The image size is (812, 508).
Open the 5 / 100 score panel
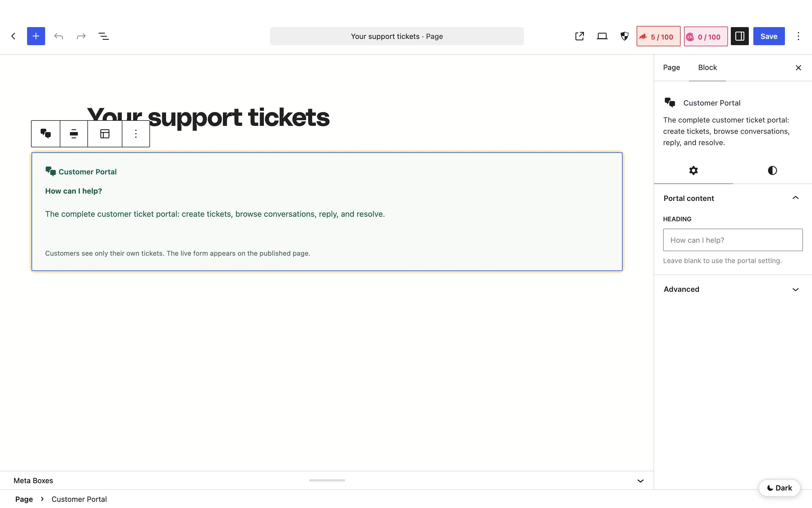pos(658,36)
